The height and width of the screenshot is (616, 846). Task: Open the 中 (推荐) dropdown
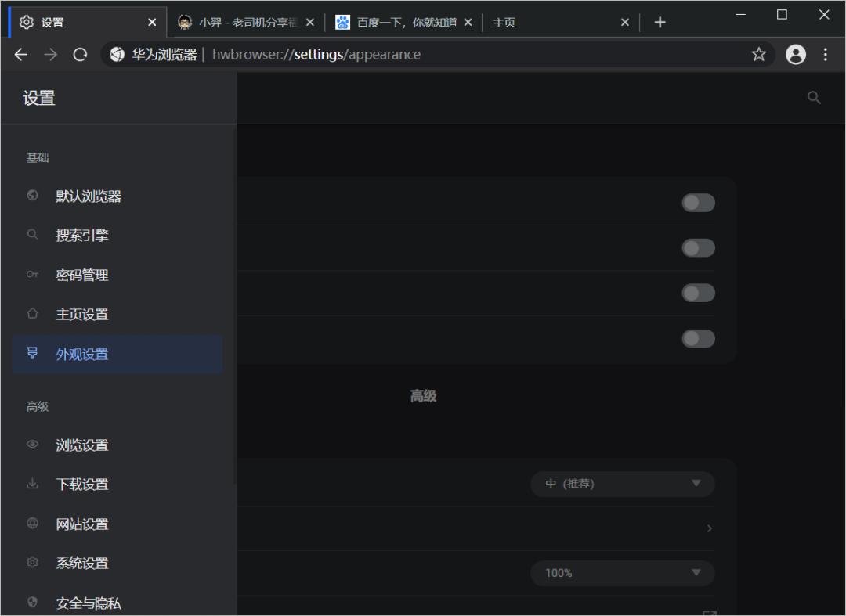[x=622, y=484]
